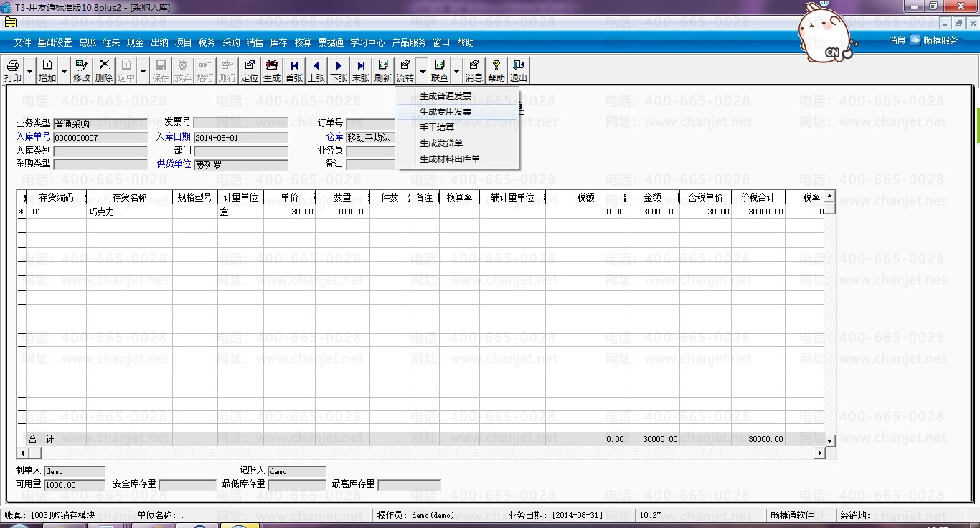The image size is (980, 528).
Task: Jump to last record with 末张
Action: [x=361, y=70]
